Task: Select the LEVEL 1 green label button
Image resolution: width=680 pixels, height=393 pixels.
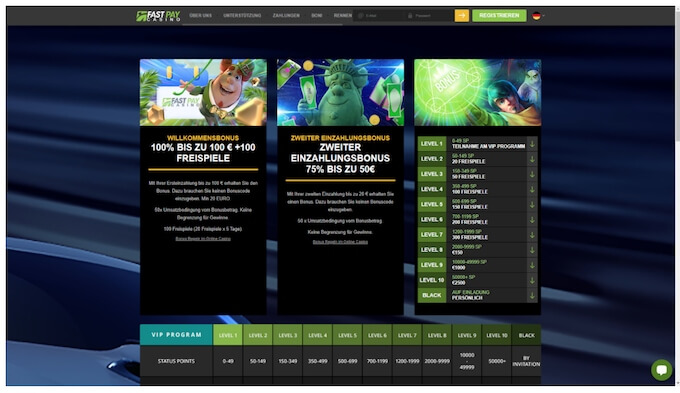Action: click(x=432, y=144)
